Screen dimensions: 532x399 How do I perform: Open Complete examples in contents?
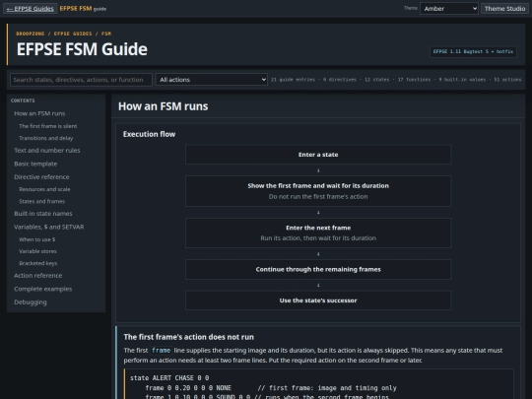[x=42, y=289]
